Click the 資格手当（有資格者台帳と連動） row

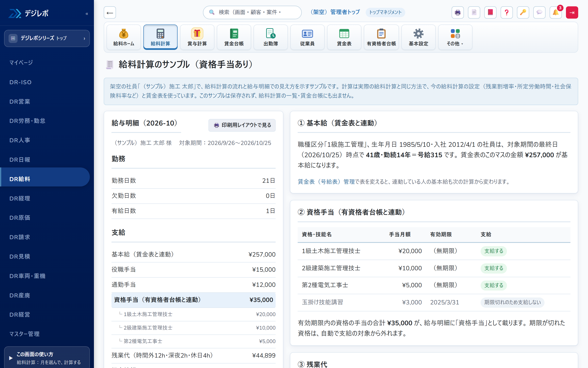[x=193, y=300]
